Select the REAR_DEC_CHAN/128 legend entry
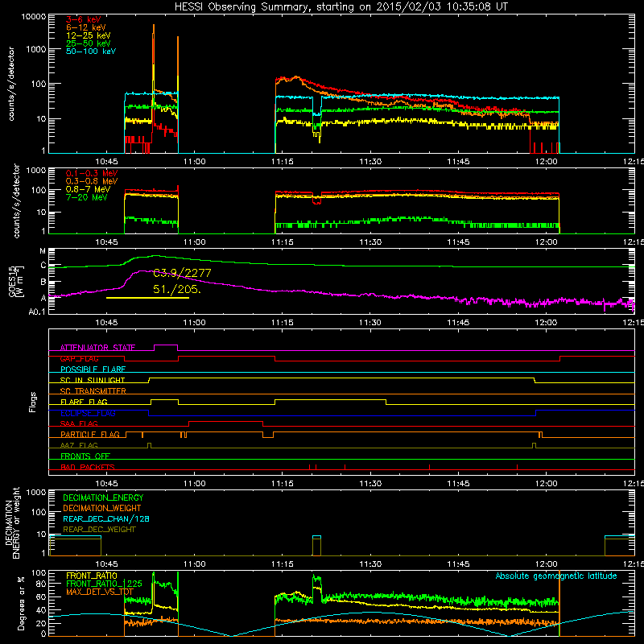The width and height of the screenshot is (644, 644). 106,518
